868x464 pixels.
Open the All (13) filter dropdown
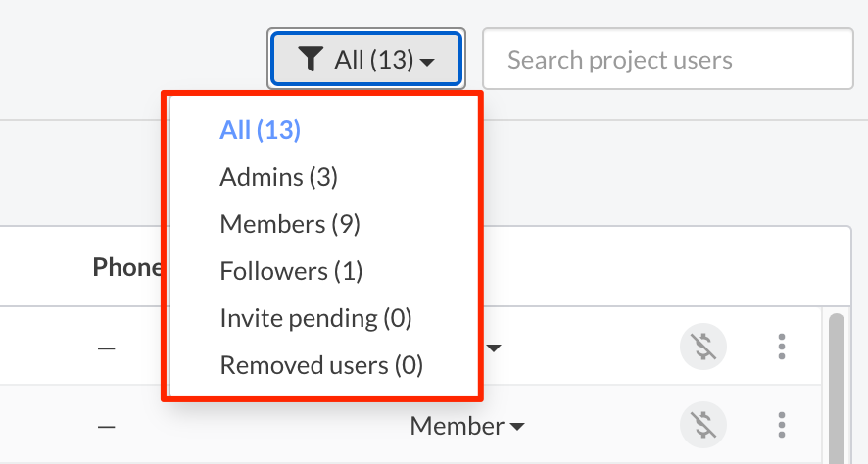click(365, 60)
